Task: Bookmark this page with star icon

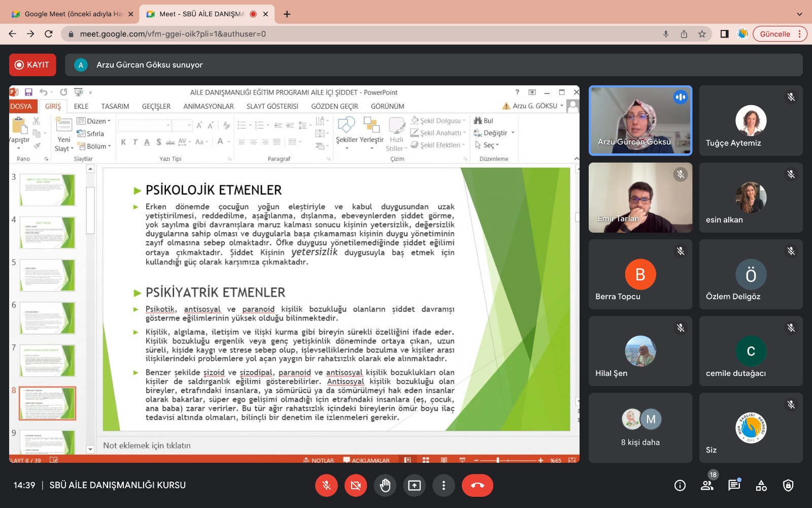Action: coord(702,34)
